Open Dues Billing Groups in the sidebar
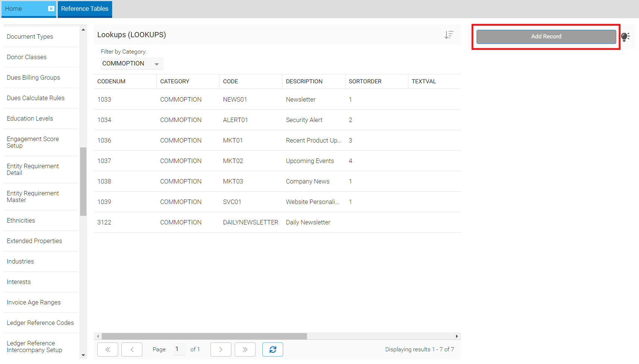This screenshot has width=639, height=364. pos(41,77)
